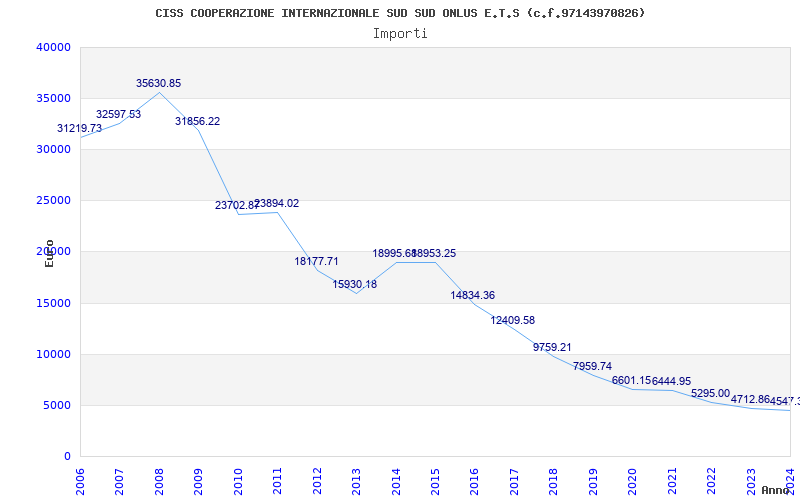Click the 2008 x-axis year label
Viewport: 800px width, 500px height.
point(159,481)
